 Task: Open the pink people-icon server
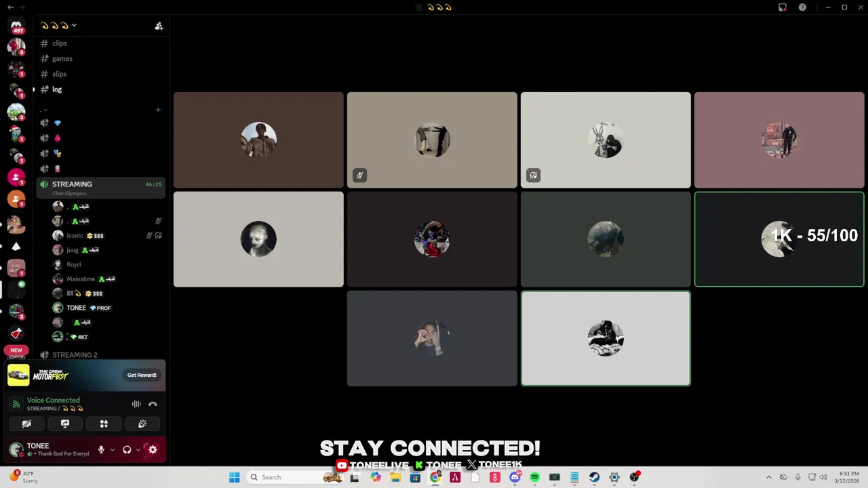[x=16, y=177]
